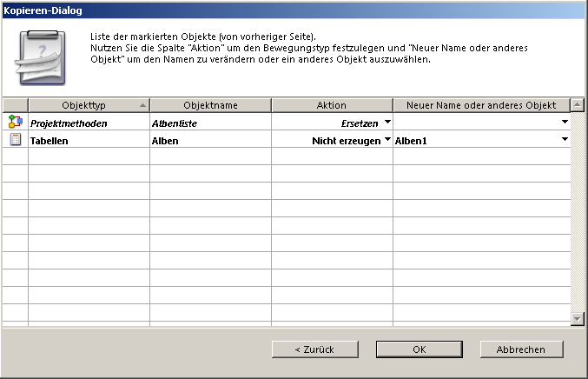Click the Aktion column header
Screen dimensions: 588x379
coord(332,105)
